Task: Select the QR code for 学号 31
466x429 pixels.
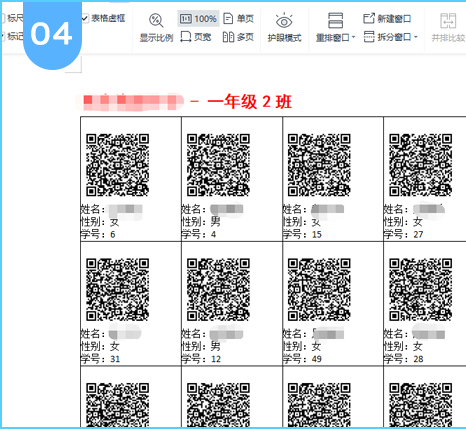Action: click(117, 290)
